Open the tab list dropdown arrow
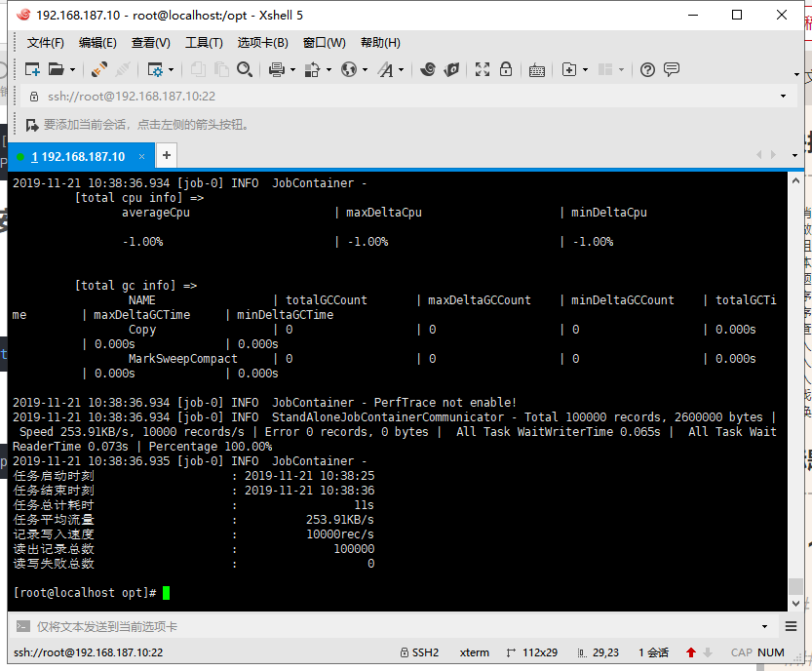The image size is (812, 671). tap(794, 155)
